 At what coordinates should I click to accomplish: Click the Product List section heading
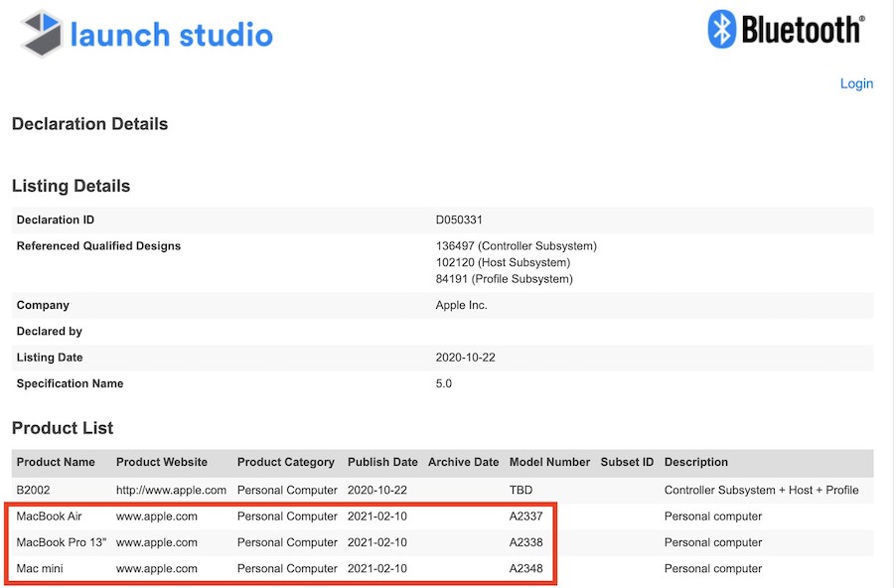[63, 428]
